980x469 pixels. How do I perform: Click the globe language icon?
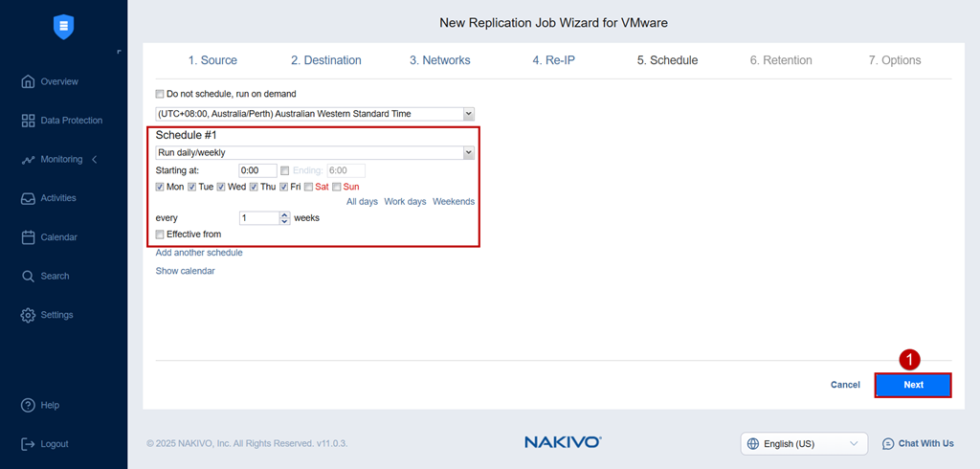[x=753, y=444]
